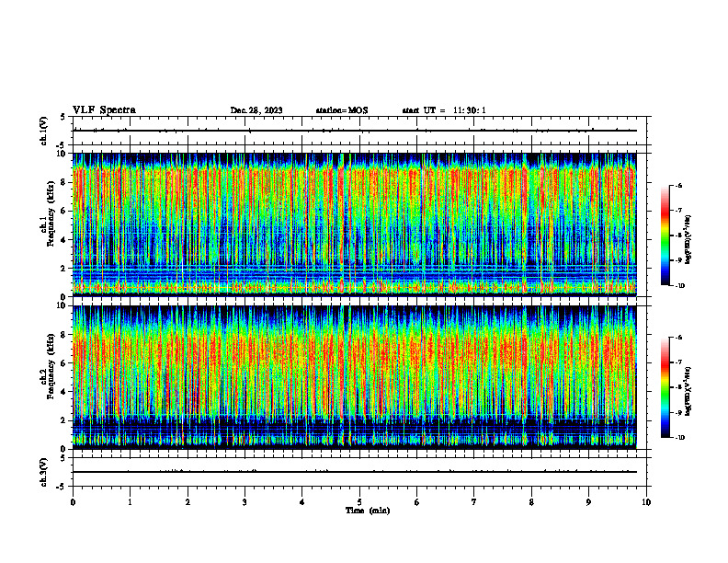The height and width of the screenshot is (563, 728).
Task: Click the 4 kHz tick on ch.1 frequency axis
Action: (64, 240)
